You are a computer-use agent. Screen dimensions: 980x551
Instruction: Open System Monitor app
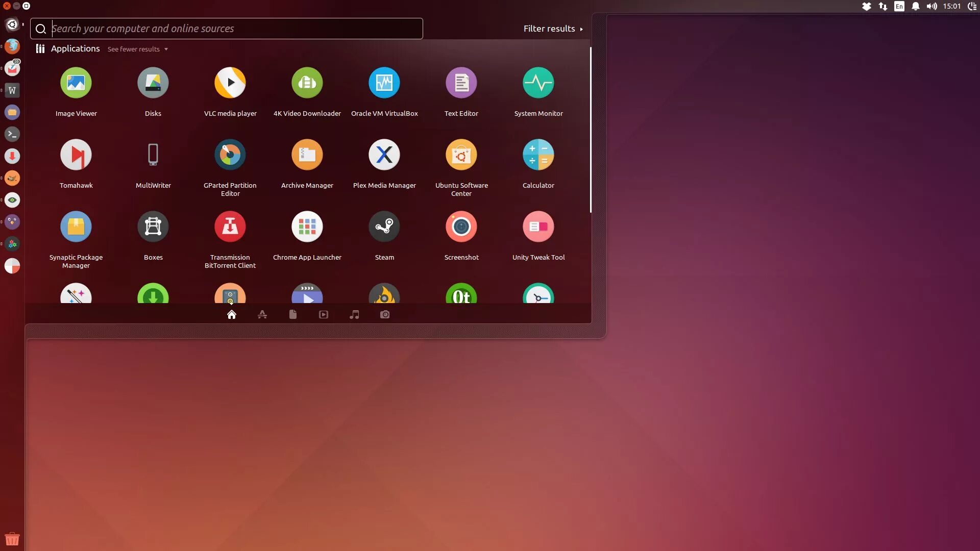(x=538, y=83)
